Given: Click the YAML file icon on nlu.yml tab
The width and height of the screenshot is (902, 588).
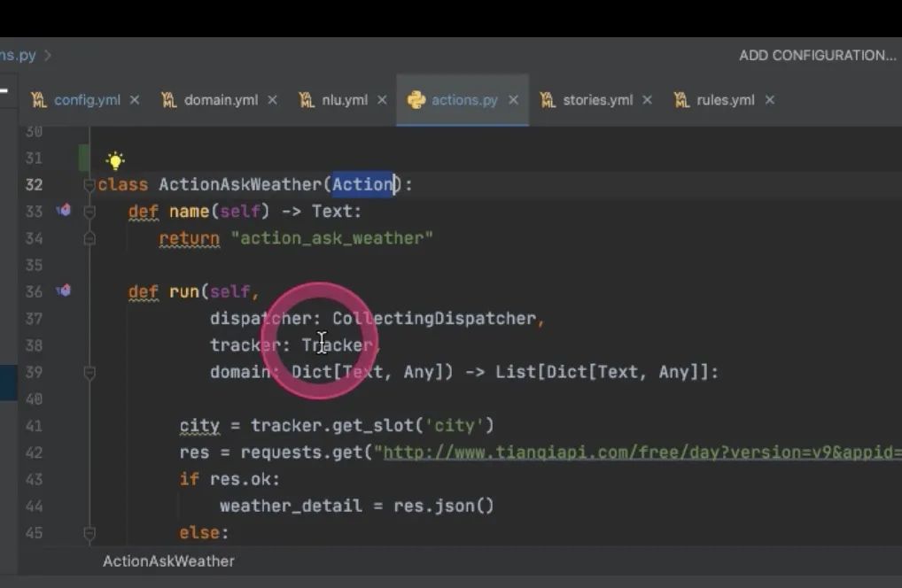Looking at the screenshot, I should 307,100.
